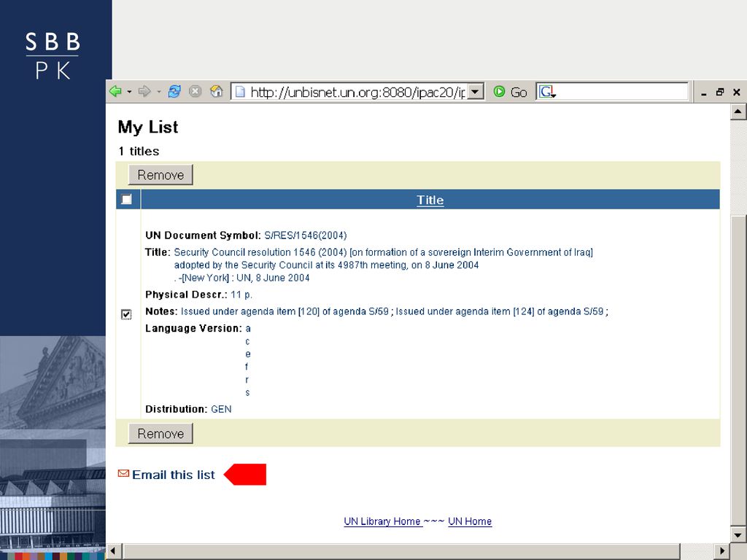
Task: Click the green Go button
Action: [x=510, y=92]
